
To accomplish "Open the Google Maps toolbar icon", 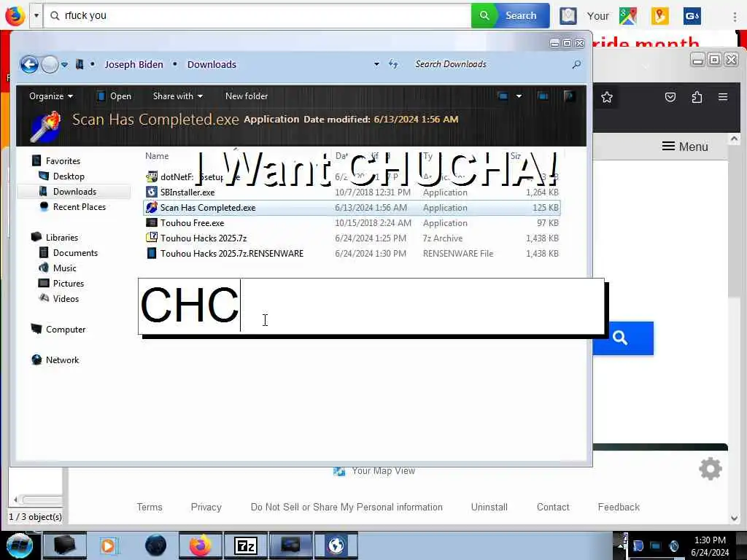I will [628, 16].
